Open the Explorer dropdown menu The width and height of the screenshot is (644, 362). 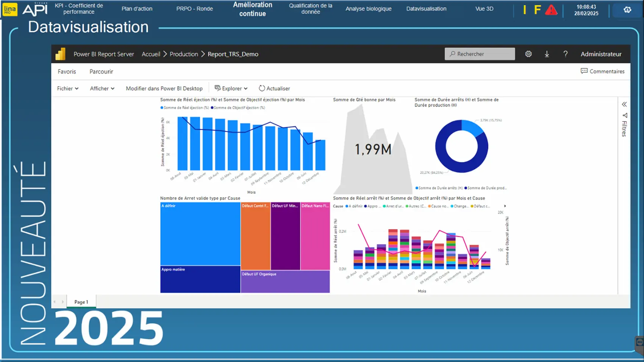[x=231, y=88]
